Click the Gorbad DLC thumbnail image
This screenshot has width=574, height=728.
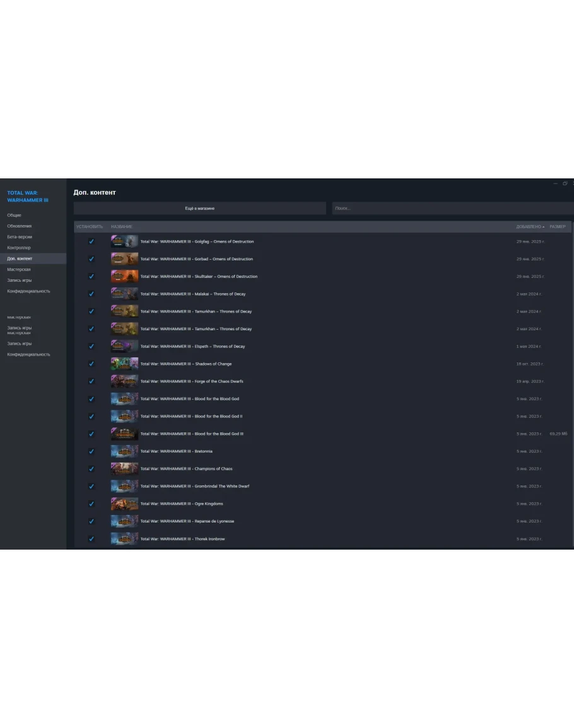124,259
